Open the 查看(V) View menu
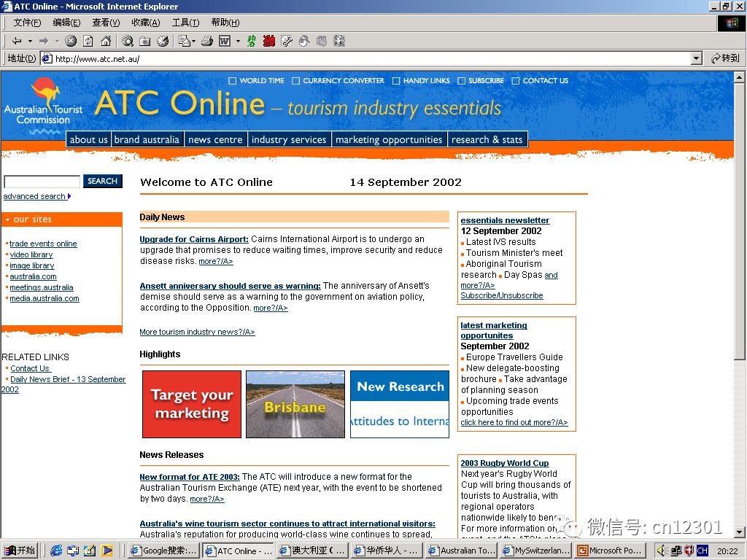Image resolution: width=747 pixels, height=560 pixels. [x=106, y=23]
